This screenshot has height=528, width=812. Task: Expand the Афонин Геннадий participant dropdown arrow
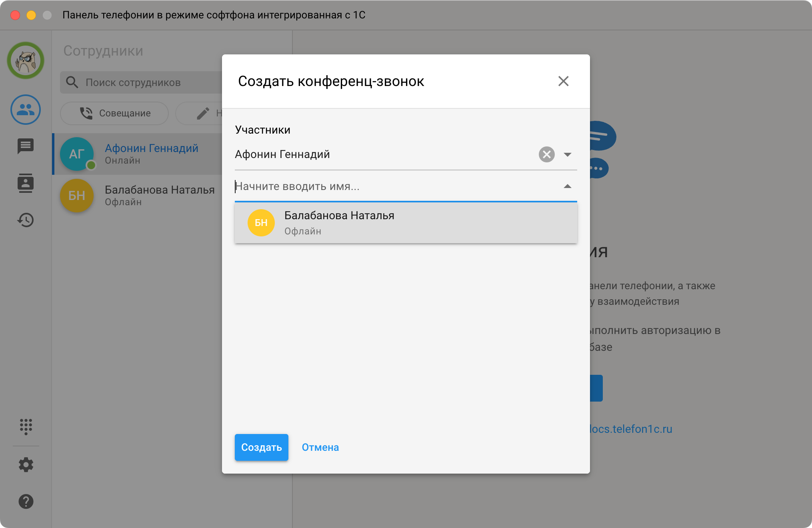567,154
